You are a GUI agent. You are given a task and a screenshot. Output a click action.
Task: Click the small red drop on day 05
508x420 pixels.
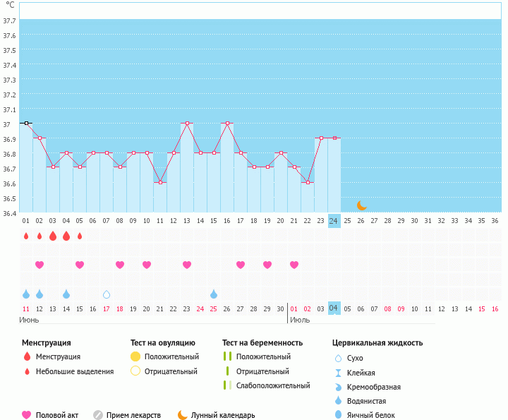pyautogui.click(x=80, y=236)
